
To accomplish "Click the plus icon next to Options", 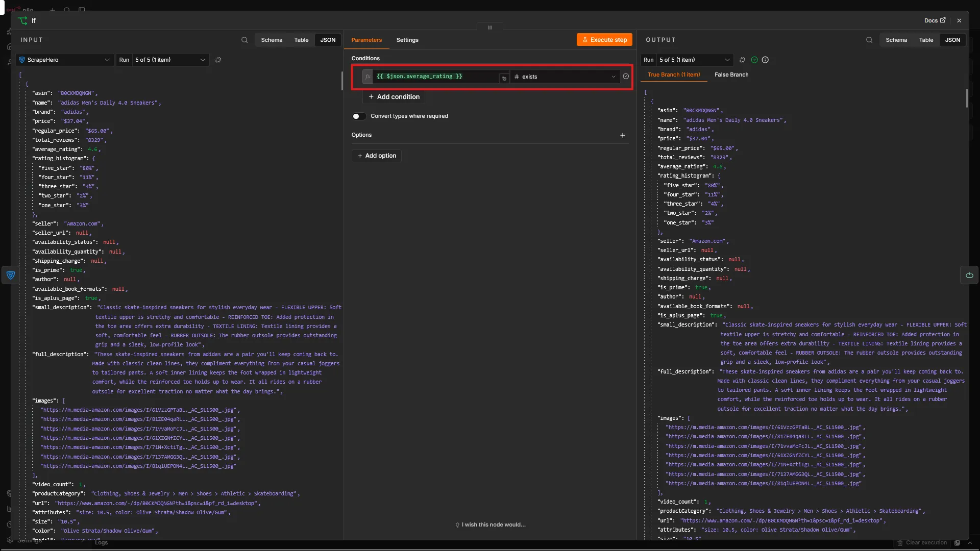I will click(623, 135).
